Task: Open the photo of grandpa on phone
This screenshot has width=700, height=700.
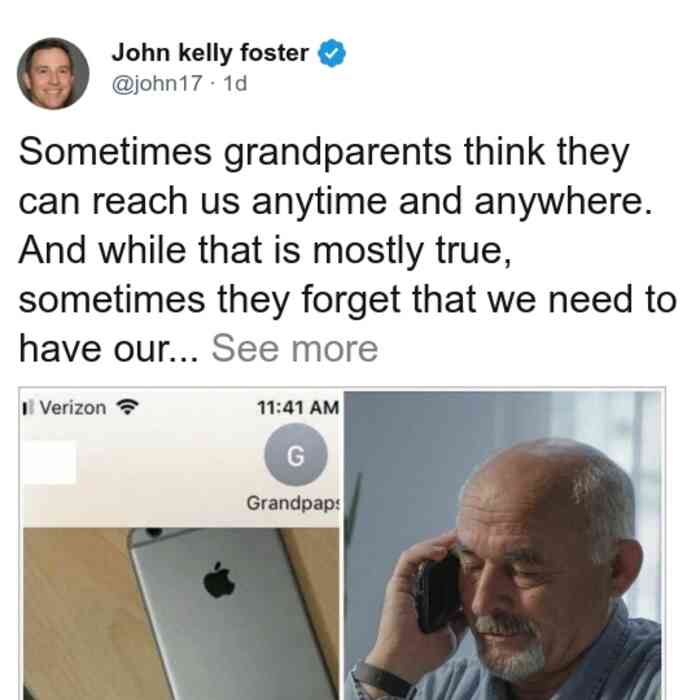Action: (x=503, y=545)
